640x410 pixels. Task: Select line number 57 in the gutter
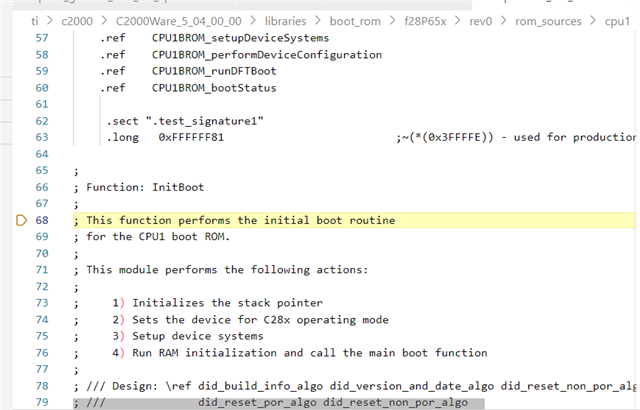point(41,38)
